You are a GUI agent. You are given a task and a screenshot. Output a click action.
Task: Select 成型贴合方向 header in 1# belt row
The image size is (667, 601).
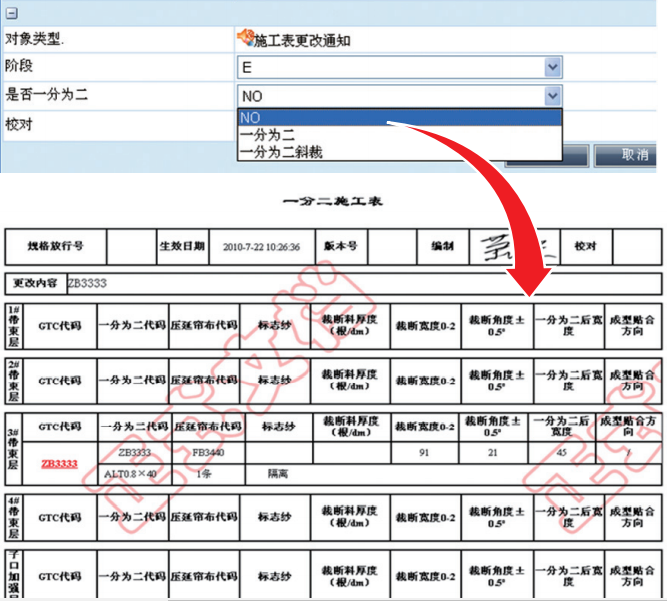click(x=633, y=326)
